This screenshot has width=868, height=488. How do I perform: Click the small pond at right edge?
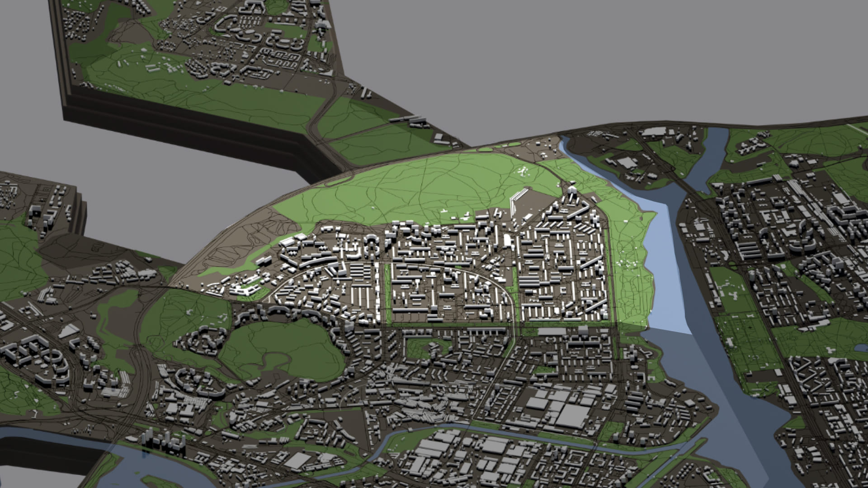click(861, 348)
